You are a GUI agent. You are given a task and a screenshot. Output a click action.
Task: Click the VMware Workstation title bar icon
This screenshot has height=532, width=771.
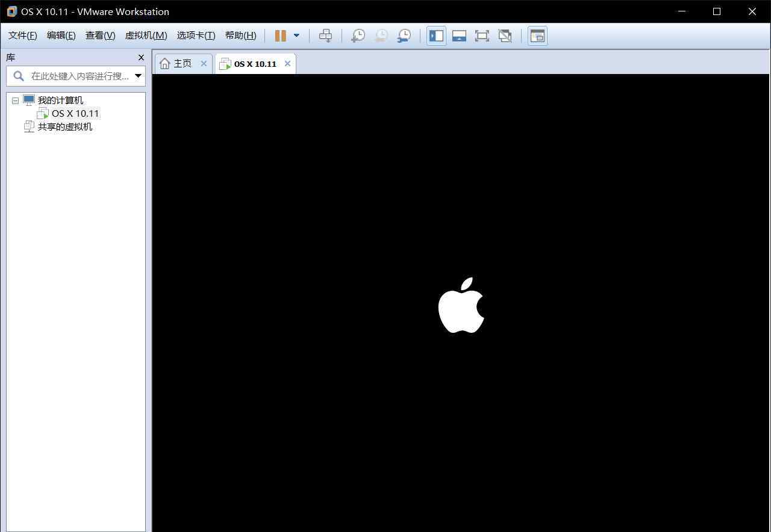[x=11, y=11]
